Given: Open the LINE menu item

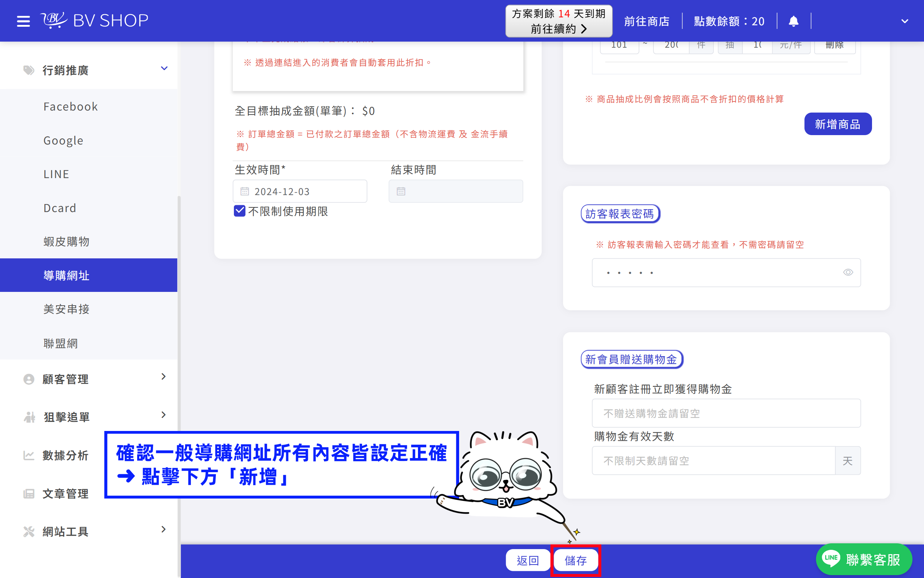Looking at the screenshot, I should click(x=88, y=174).
